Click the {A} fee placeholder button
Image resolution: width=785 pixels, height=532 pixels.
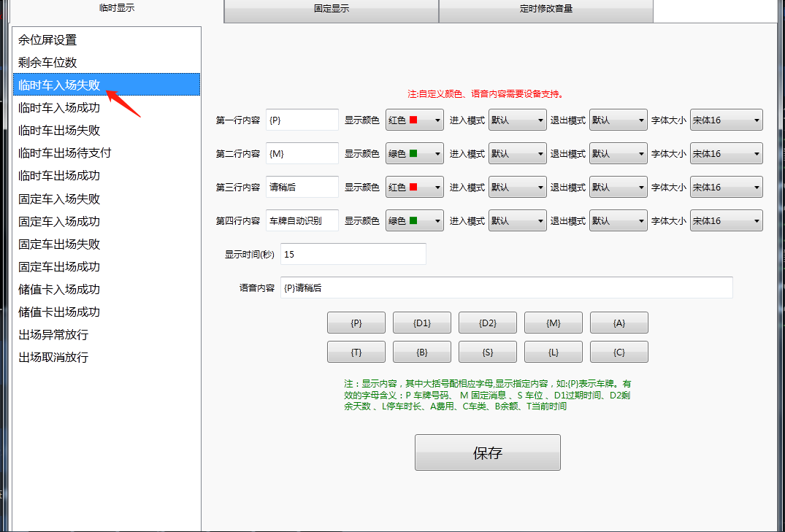(x=619, y=323)
